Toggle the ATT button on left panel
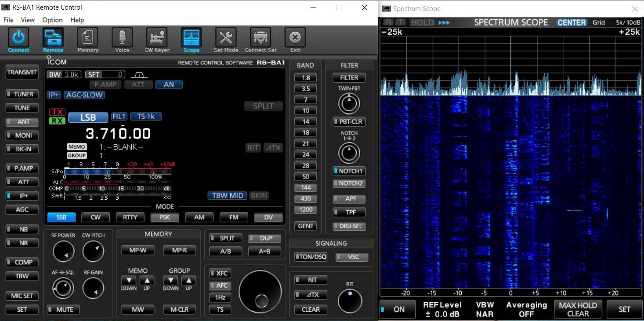The height and width of the screenshot is (321, 644). (22, 182)
